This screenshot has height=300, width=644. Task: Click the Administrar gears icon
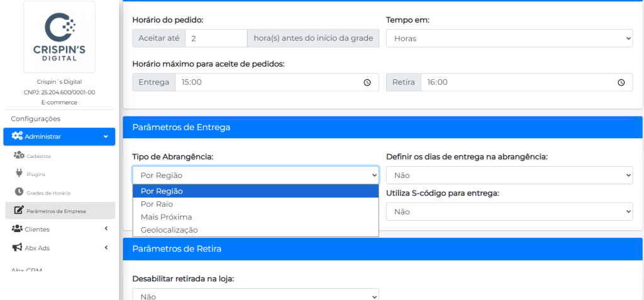tap(18, 136)
